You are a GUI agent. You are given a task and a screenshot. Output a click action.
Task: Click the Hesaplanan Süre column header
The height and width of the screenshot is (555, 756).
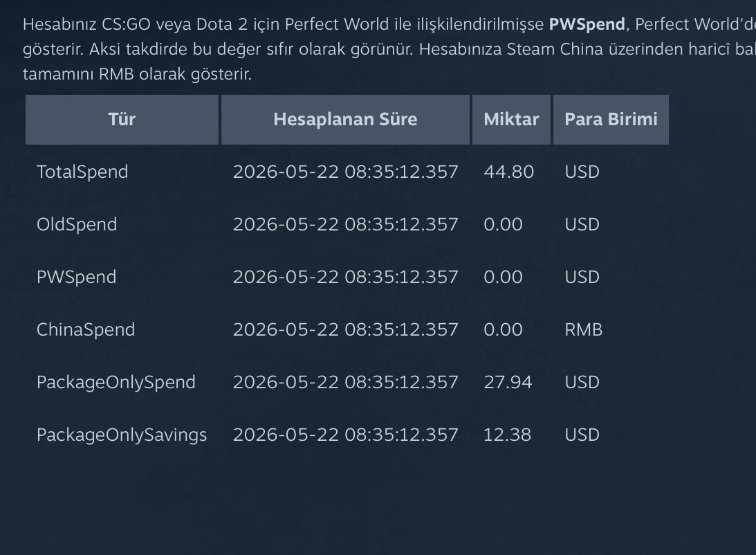pos(345,120)
